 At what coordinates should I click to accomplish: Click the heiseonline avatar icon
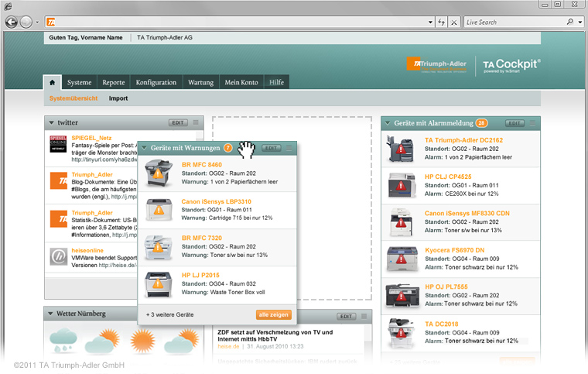[x=59, y=257]
